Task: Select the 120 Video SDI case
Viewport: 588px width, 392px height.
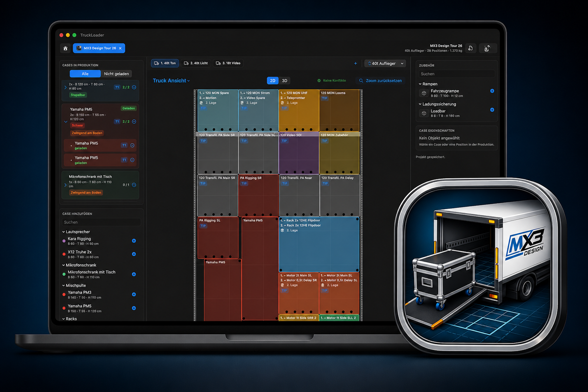Action: pos(299,153)
